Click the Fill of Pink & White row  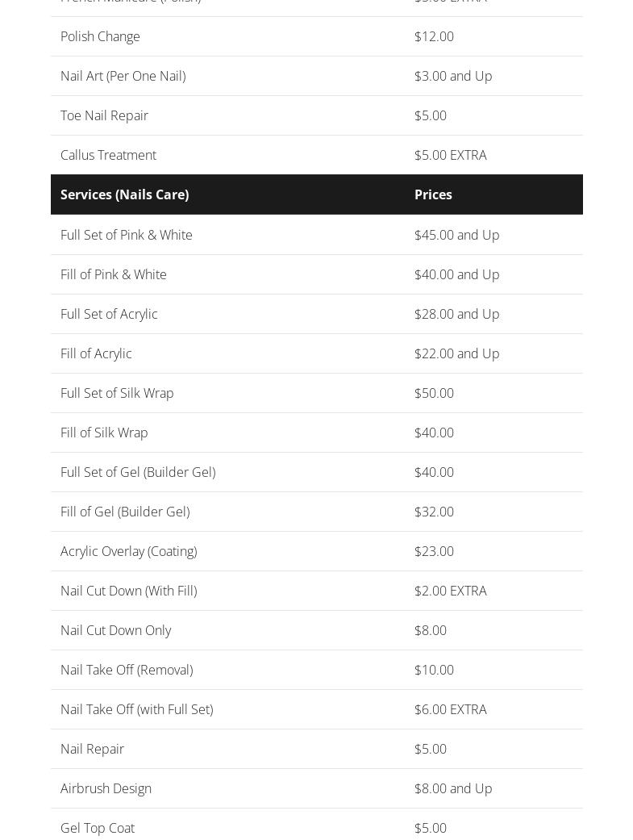coord(113,274)
